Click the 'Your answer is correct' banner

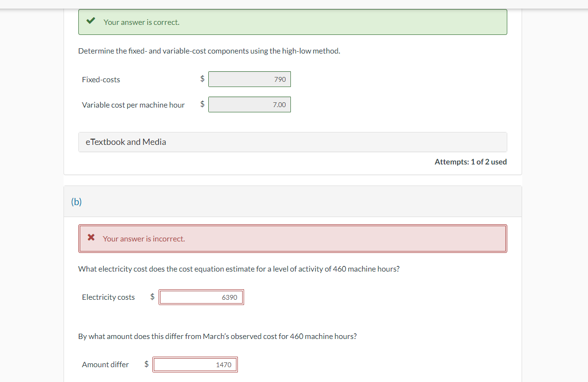[292, 22]
